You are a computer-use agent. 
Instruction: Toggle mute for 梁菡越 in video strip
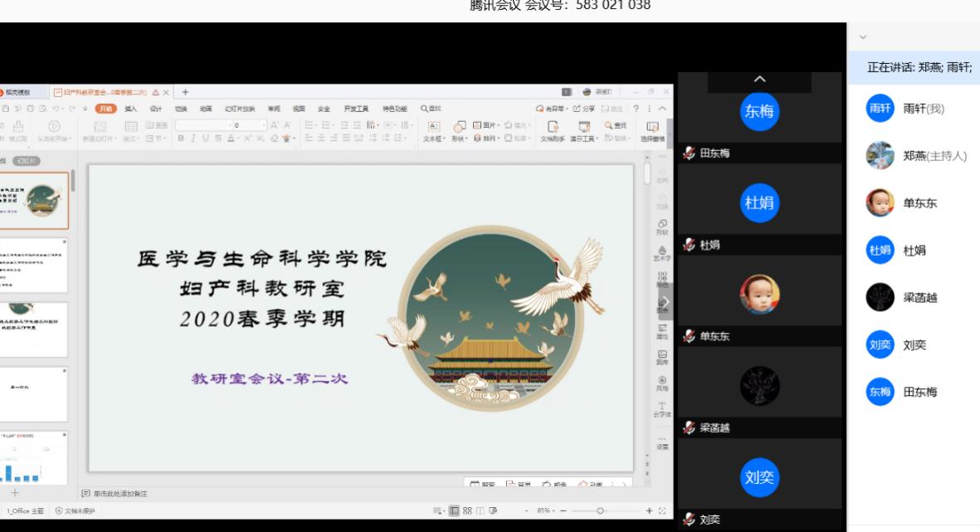click(x=689, y=427)
